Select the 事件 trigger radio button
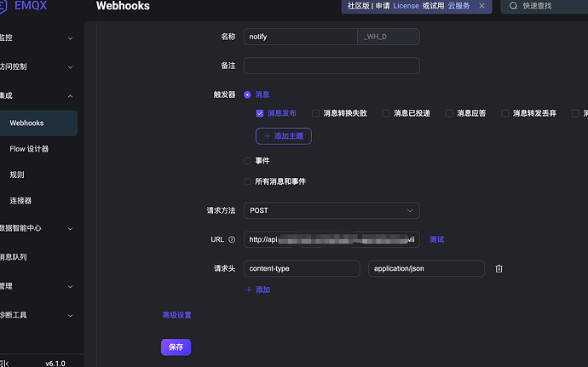Screen dimensions: 588x367 pyautogui.click(x=248, y=160)
